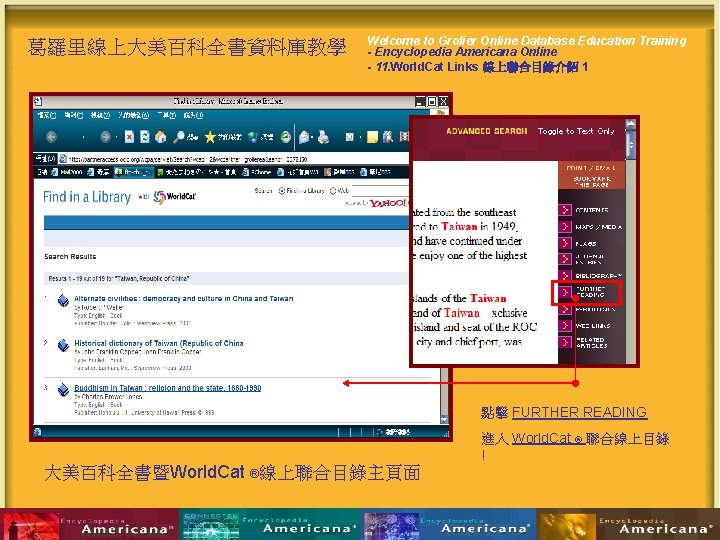Open the Favorites (我的最愛) menu
This screenshot has height=540, width=720.
[133, 115]
